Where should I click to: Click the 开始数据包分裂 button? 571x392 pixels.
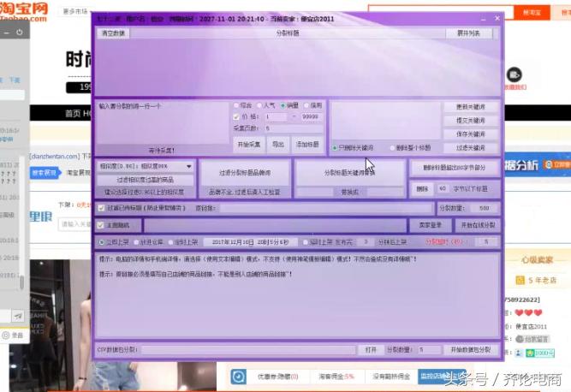[x=471, y=350]
